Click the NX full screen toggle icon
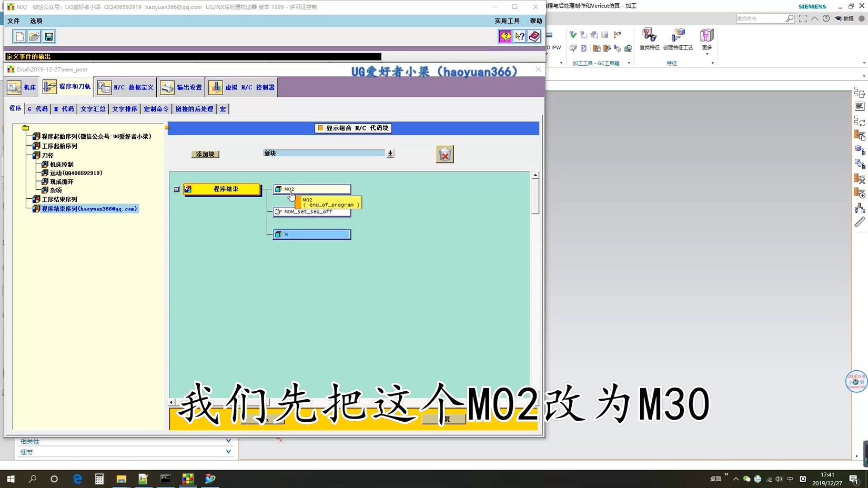Viewport: 868px width, 488px height. 803,18
